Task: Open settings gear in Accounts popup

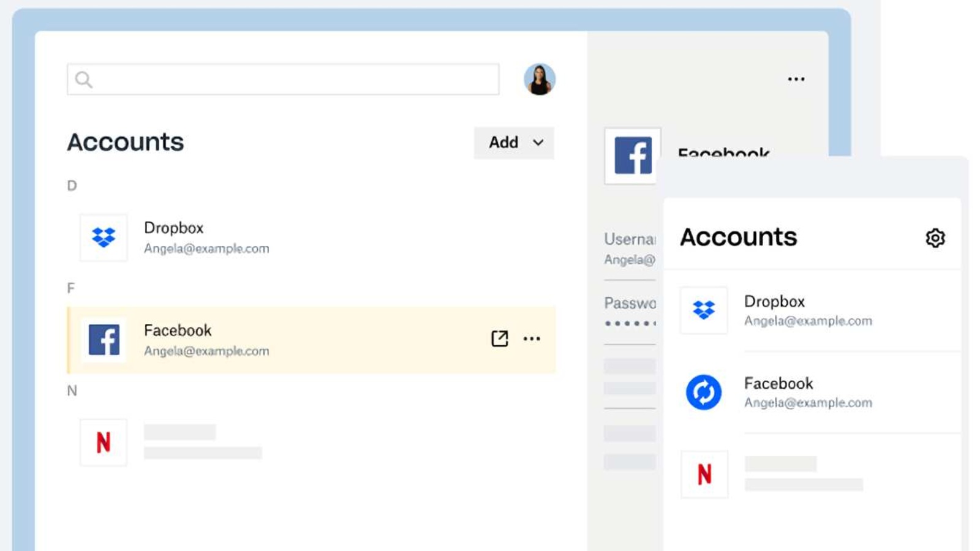Action: (x=935, y=238)
